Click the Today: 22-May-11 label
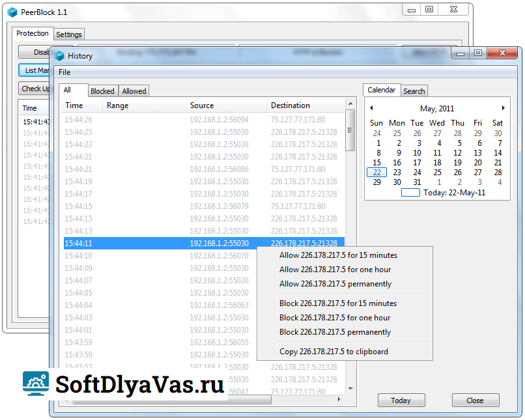Image resolution: width=525 pixels, height=420 pixels. 454,193
